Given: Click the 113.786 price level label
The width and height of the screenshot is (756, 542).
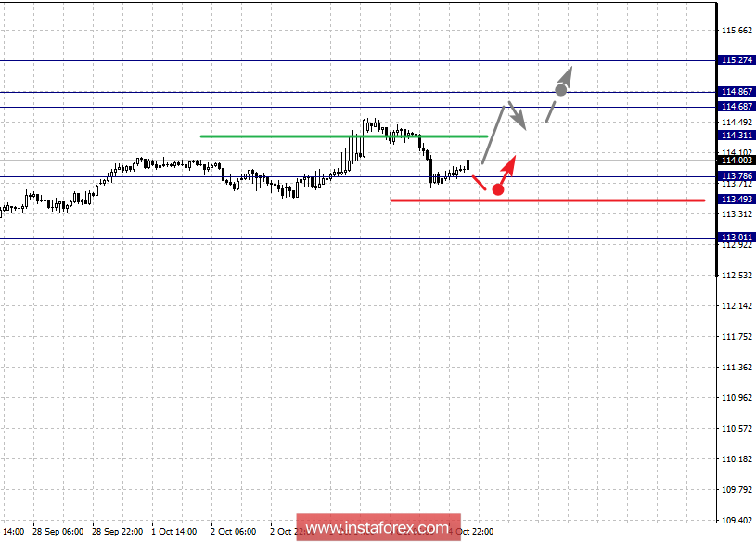Looking at the screenshot, I should 737,176.
